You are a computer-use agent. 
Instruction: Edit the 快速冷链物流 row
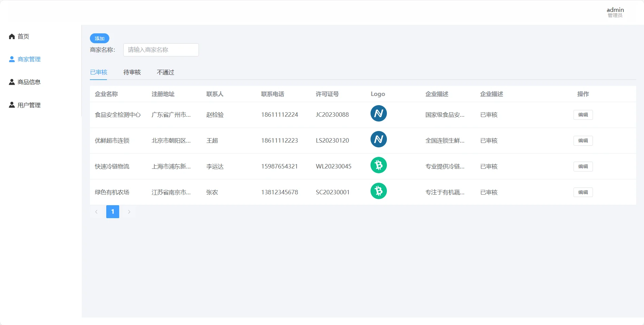tap(583, 166)
